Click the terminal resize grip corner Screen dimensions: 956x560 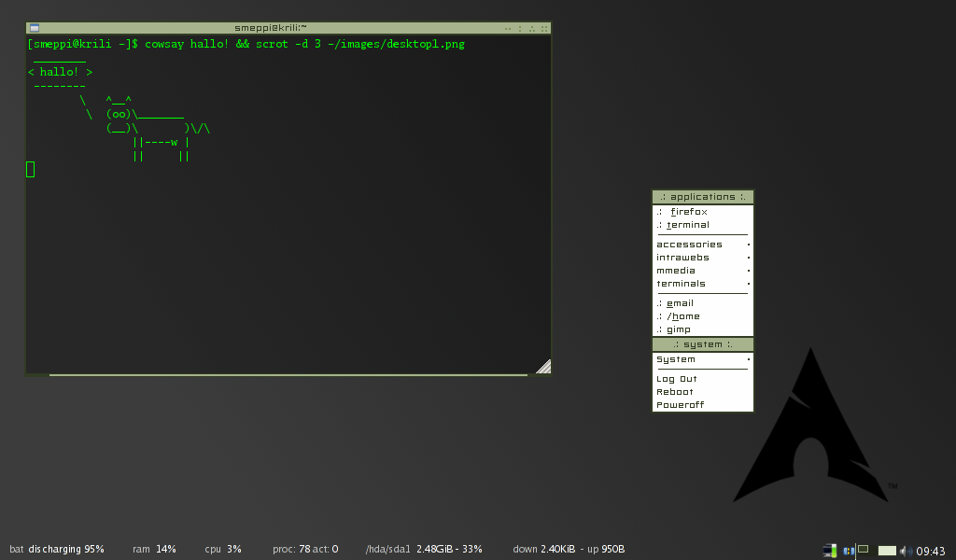coord(543,366)
